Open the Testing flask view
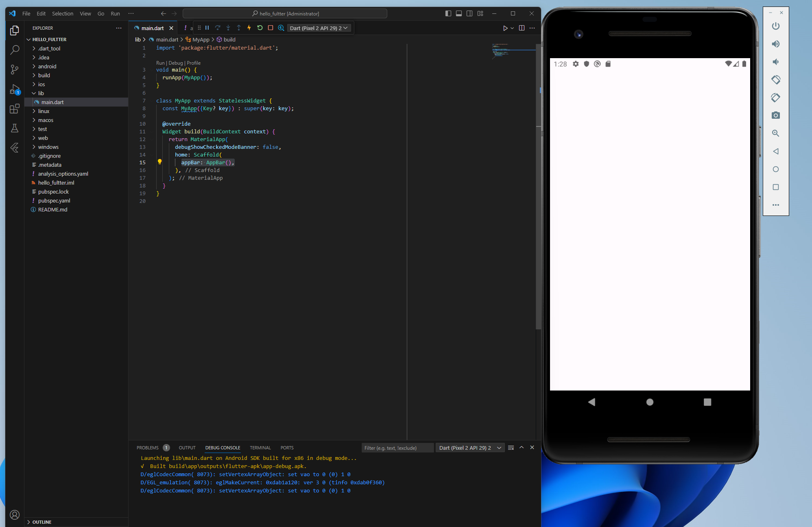This screenshot has width=812, height=527. point(15,128)
